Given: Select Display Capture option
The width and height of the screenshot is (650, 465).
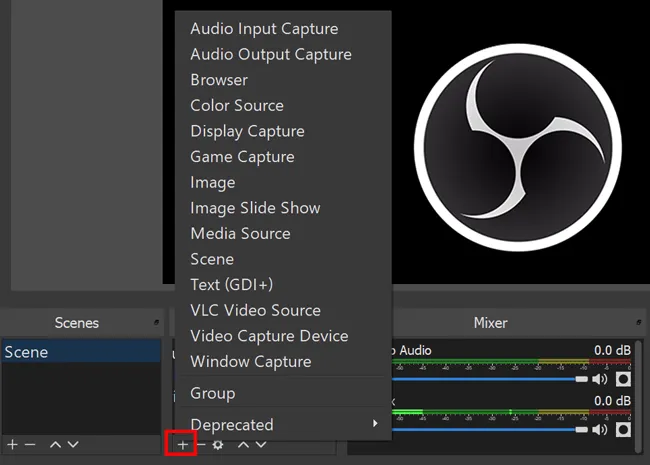Looking at the screenshot, I should click(283, 131).
